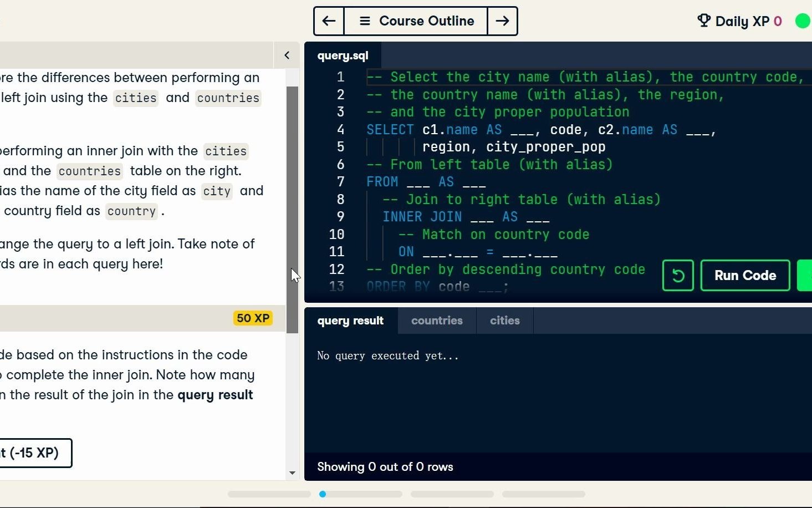Select the query.sql editor tab
This screenshot has width=812, height=508.
point(343,55)
